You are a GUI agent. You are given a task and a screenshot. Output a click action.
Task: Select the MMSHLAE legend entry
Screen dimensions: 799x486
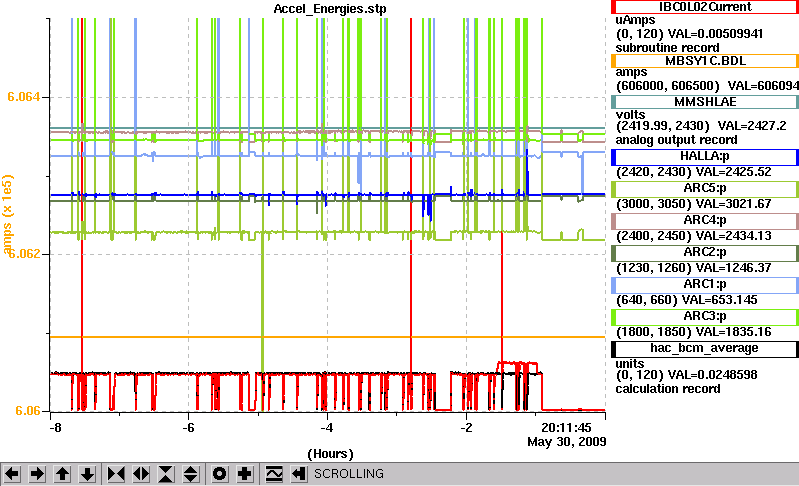[705, 102]
